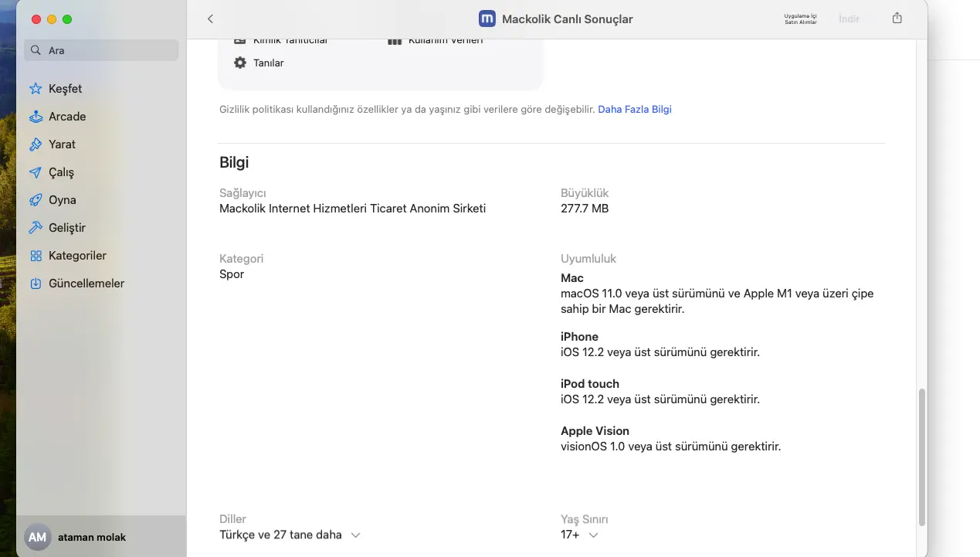Screen dimensions: 980x557
Task: Click the Uyumluluk label
Action: pyautogui.click(x=588, y=259)
